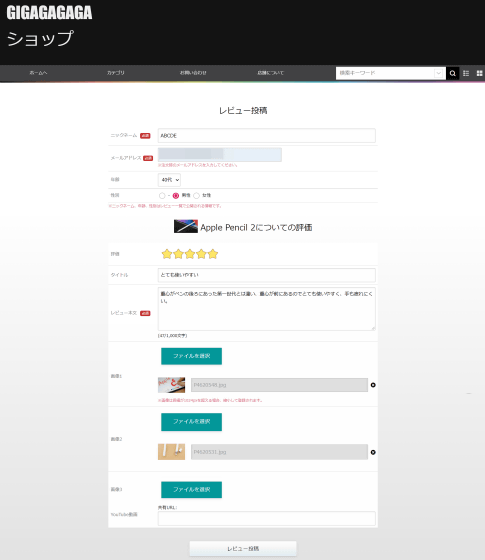The image size is (485, 560).
Task: Select the 男性 radio button
Action: pos(176,196)
